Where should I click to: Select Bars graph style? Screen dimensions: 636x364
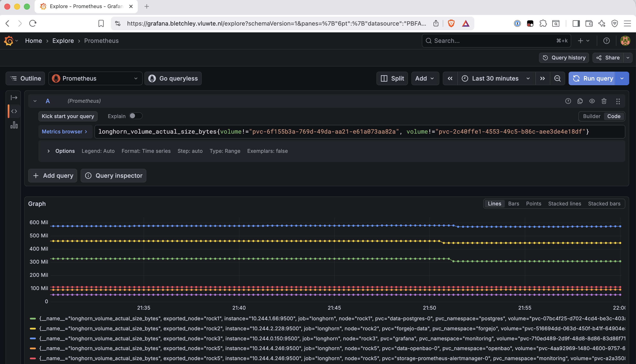[513, 204]
